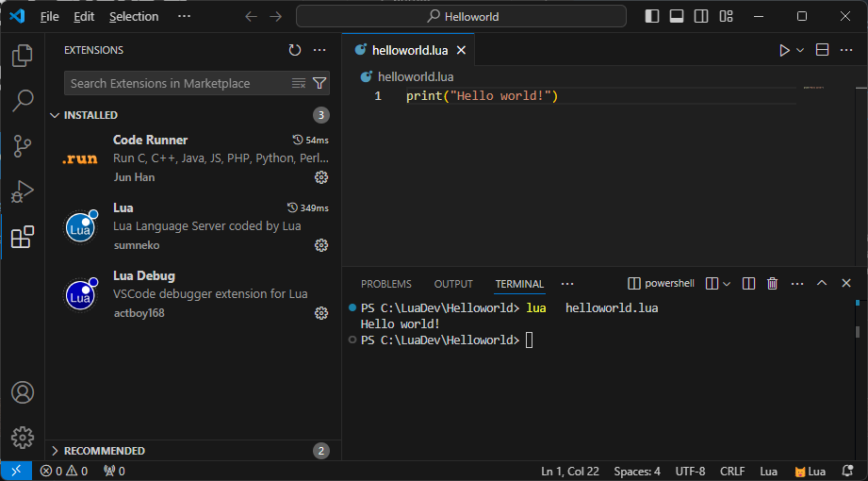This screenshot has width=868, height=481.
Task: Open the Lua extension by sumneko
Action: coord(194,226)
